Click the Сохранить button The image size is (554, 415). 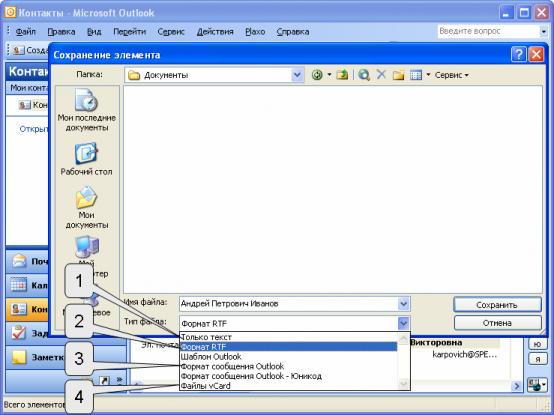[497, 305]
